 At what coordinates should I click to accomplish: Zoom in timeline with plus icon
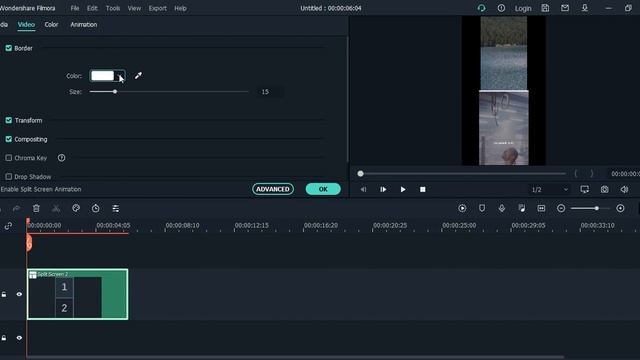point(620,208)
